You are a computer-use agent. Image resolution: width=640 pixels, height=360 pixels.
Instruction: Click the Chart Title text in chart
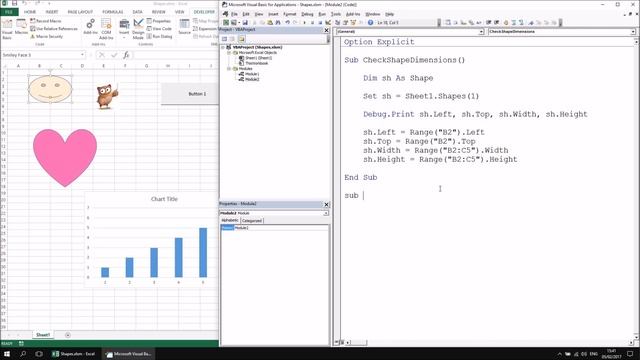click(x=164, y=199)
